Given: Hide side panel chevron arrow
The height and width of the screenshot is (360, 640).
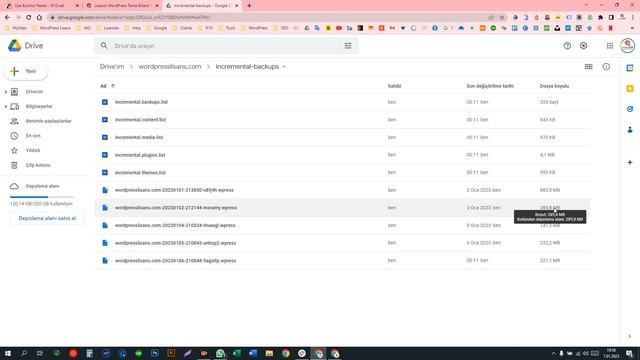Looking at the screenshot, I should 629,336.
